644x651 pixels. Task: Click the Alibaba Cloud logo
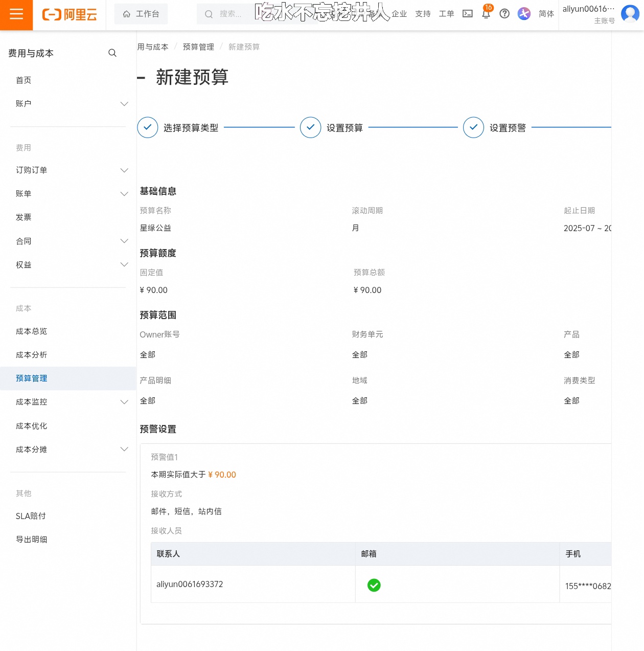pyautogui.click(x=70, y=15)
